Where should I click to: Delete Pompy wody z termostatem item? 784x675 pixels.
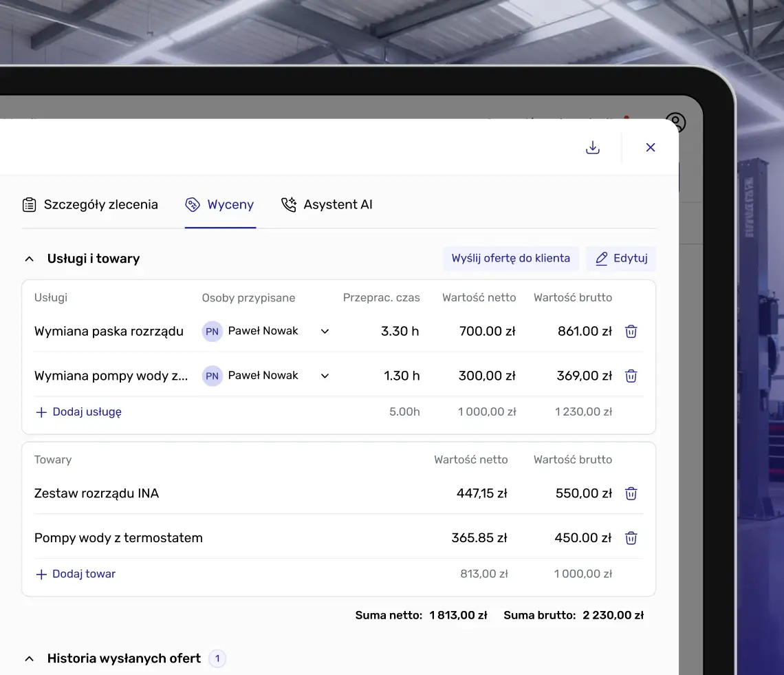point(631,538)
